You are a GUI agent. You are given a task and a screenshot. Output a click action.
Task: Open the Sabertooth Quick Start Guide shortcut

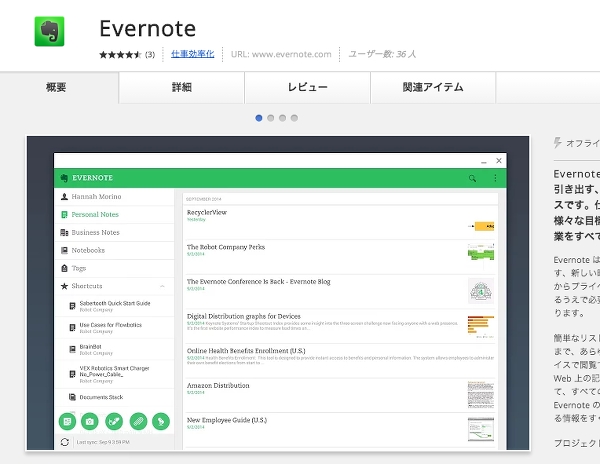pos(115,306)
